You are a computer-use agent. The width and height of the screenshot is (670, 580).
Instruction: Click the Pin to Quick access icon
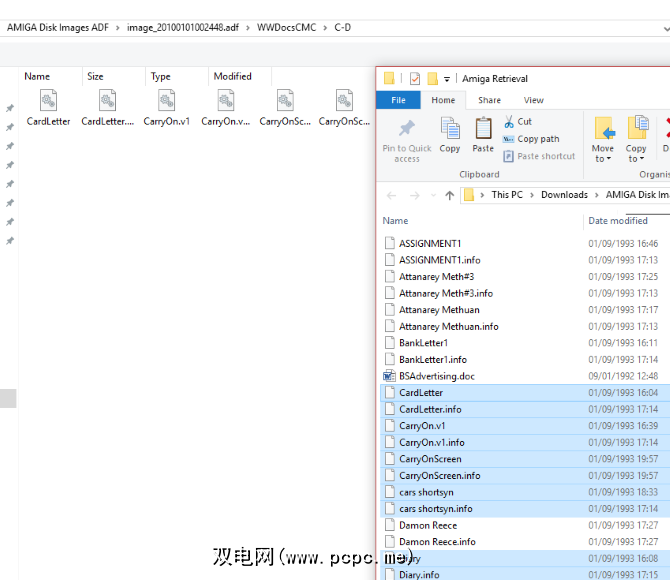407,128
